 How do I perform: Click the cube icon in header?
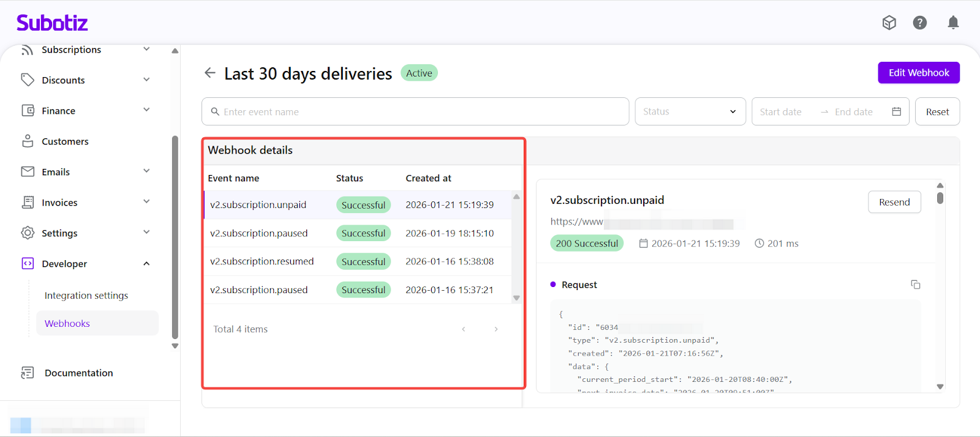889,23
